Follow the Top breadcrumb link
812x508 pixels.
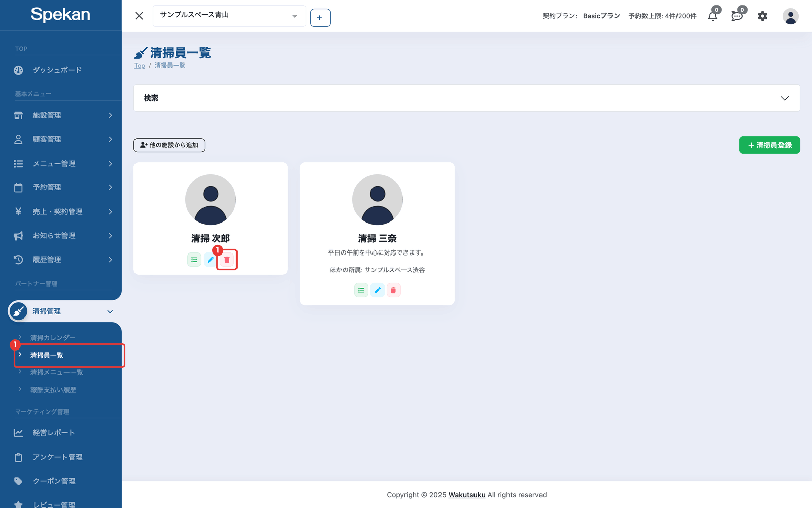[x=140, y=66]
